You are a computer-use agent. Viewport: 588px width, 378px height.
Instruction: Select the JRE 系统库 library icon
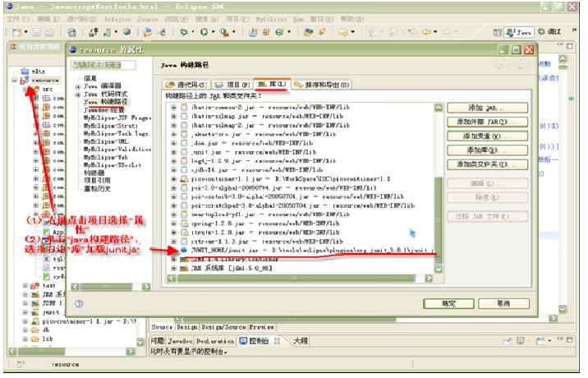point(184,268)
